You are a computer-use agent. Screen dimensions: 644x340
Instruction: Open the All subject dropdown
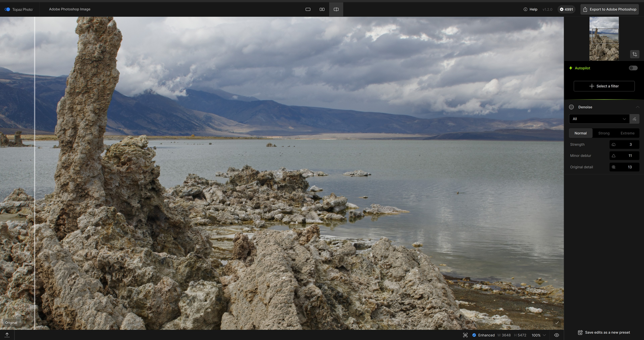point(599,119)
